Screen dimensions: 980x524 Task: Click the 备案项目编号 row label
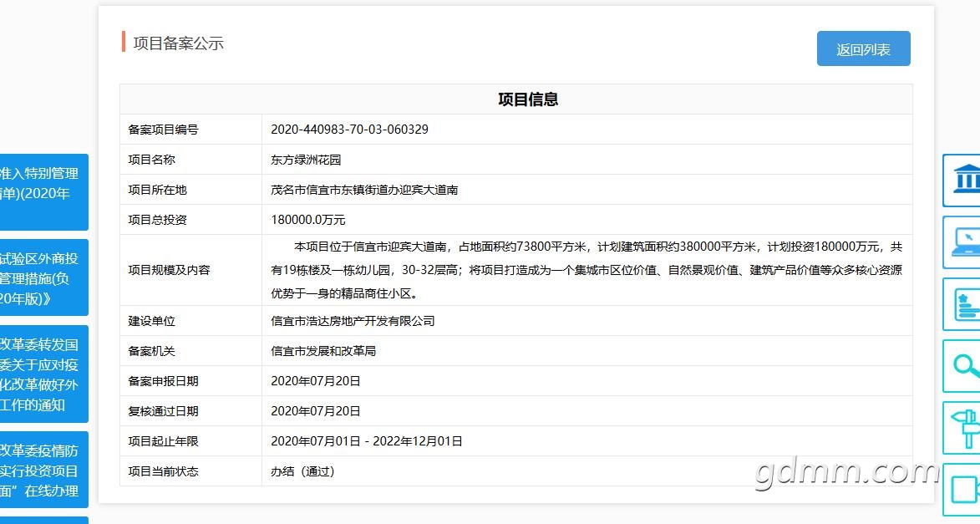pos(163,130)
